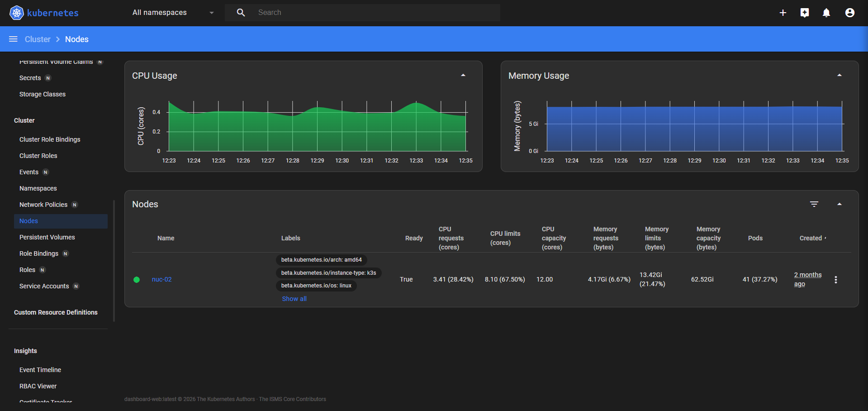This screenshot has width=868, height=411.
Task: Click the search magnifier icon
Action: click(x=241, y=13)
